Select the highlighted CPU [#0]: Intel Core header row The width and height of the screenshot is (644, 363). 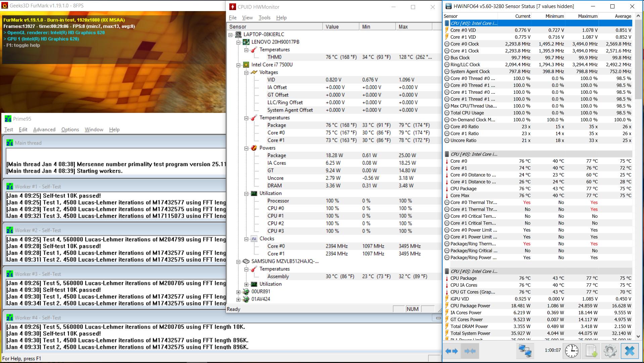click(x=538, y=23)
